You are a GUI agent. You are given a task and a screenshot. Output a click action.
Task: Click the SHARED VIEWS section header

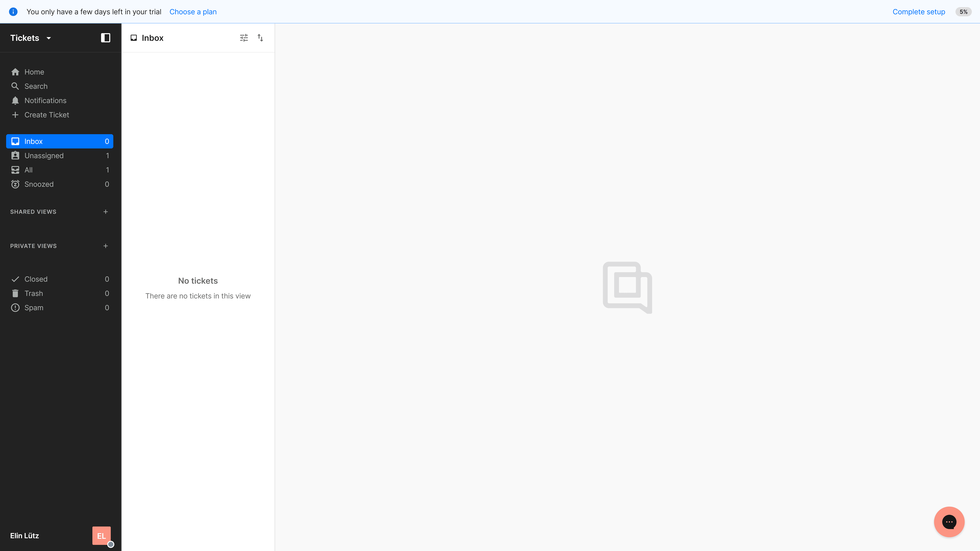[x=33, y=212]
